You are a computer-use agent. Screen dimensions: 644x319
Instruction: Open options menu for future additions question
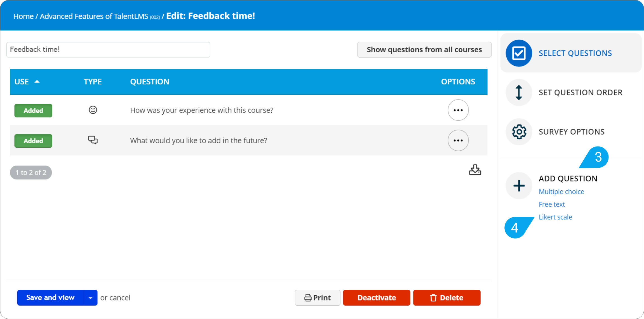pyautogui.click(x=458, y=140)
